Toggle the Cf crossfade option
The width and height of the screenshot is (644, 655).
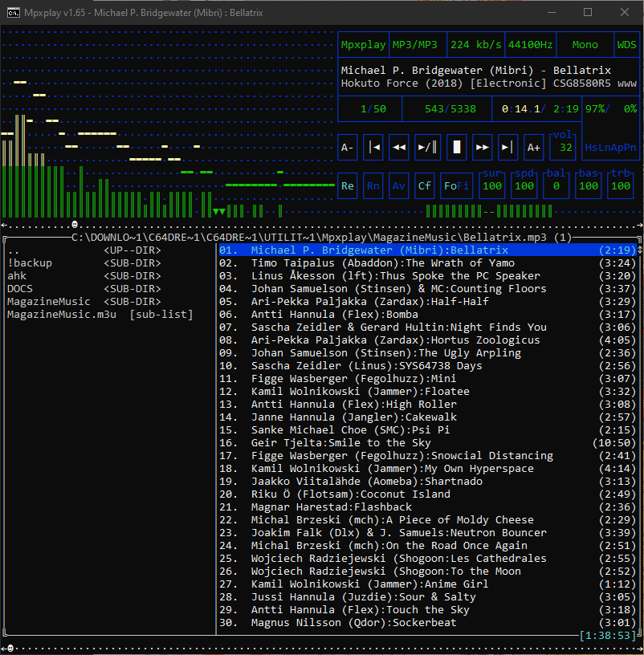[425, 186]
